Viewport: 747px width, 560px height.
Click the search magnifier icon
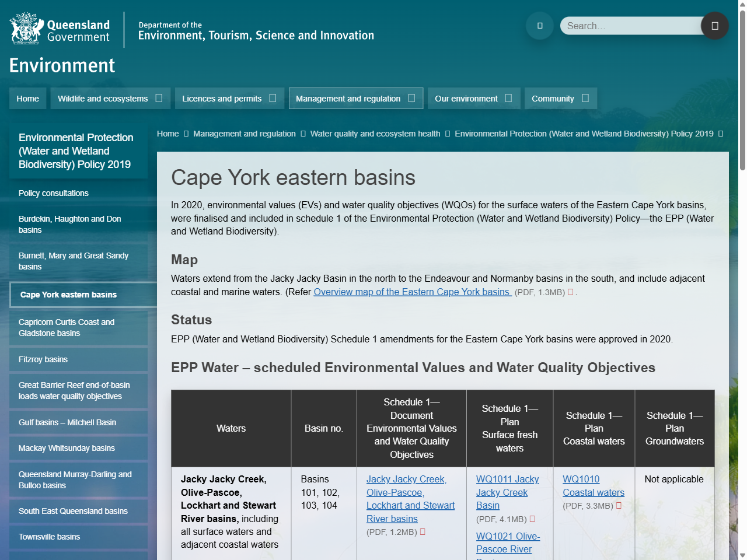(x=714, y=26)
